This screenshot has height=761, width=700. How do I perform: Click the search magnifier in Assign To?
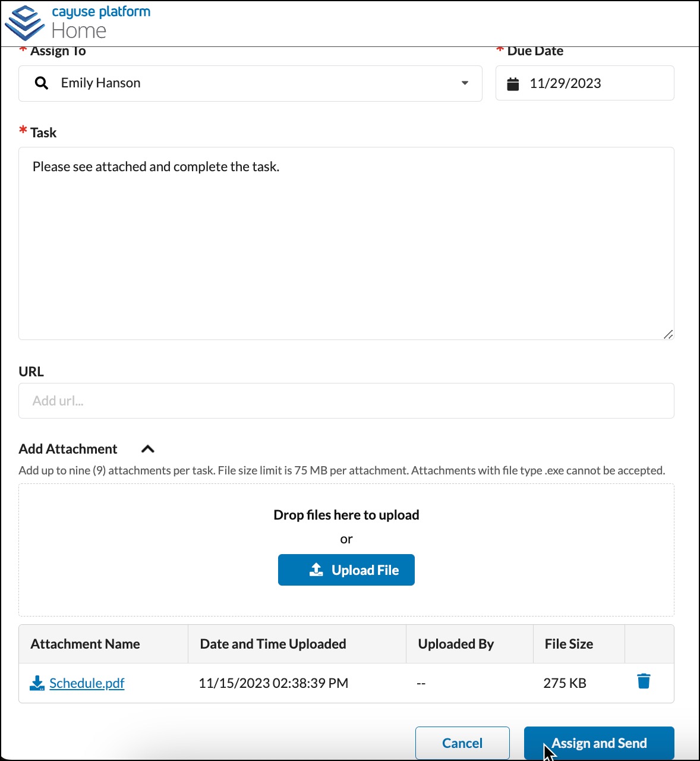click(41, 83)
